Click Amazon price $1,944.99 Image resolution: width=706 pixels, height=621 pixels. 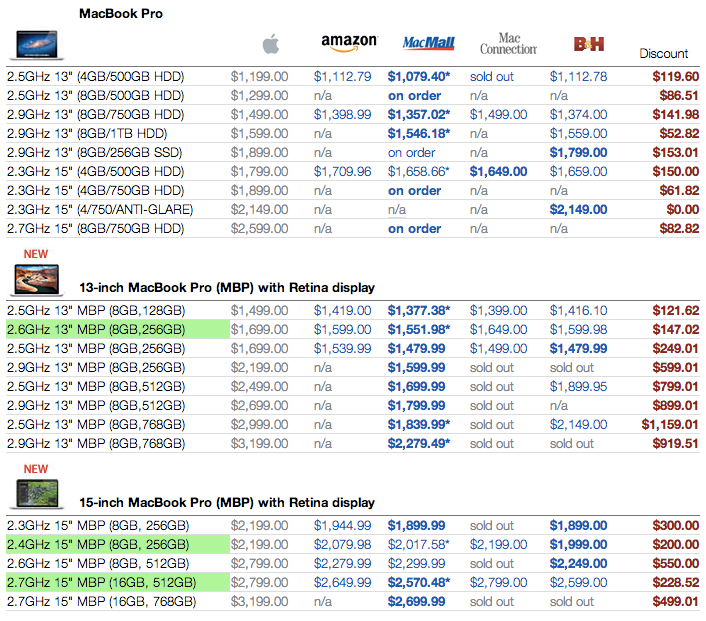(342, 526)
